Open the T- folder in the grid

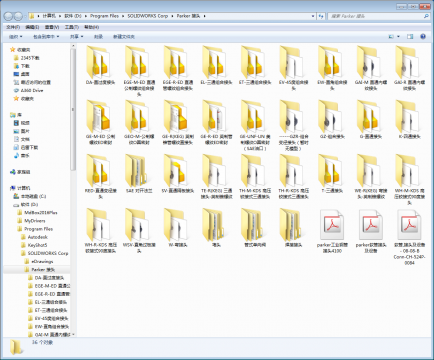[332, 174]
